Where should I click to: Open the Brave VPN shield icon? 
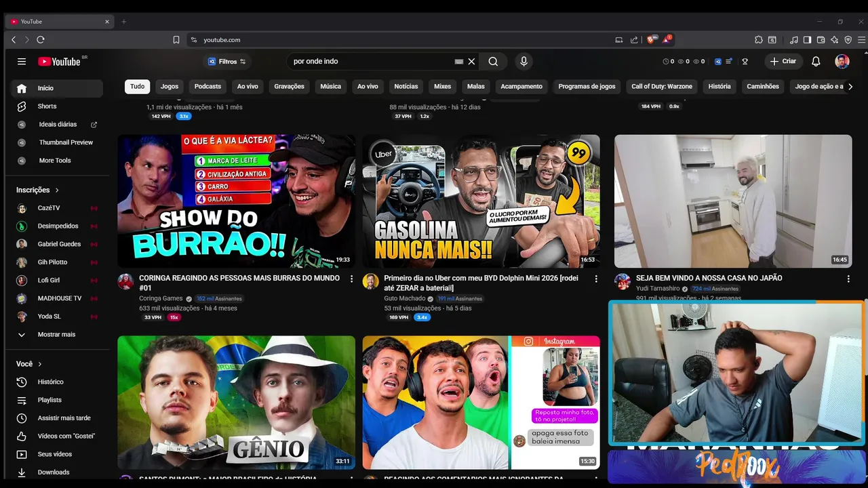tap(848, 40)
